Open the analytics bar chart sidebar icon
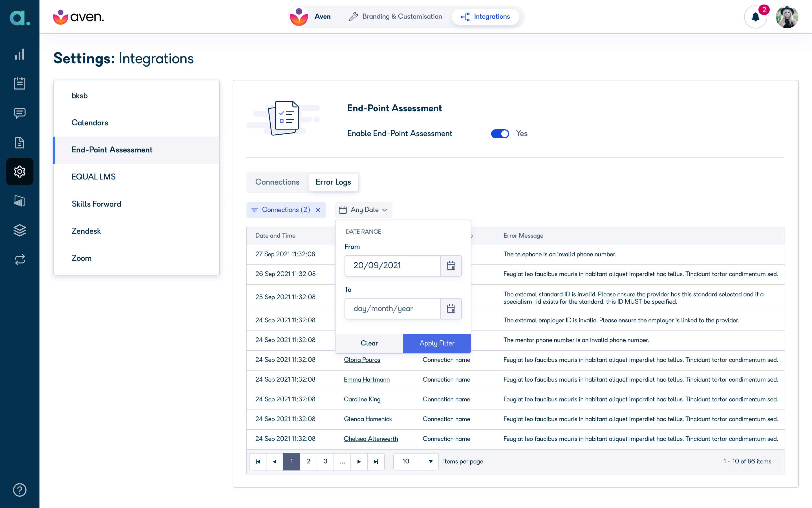The width and height of the screenshot is (812, 508). click(x=19, y=54)
